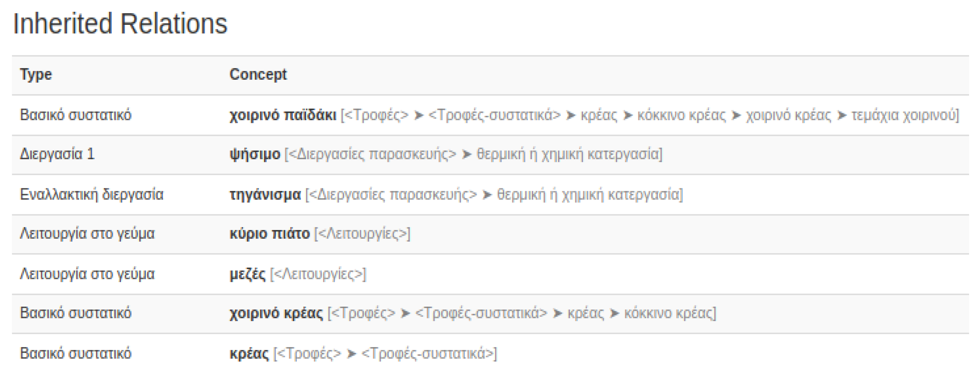980x379 pixels.
Task: Click the Type column header
Action: point(36,74)
